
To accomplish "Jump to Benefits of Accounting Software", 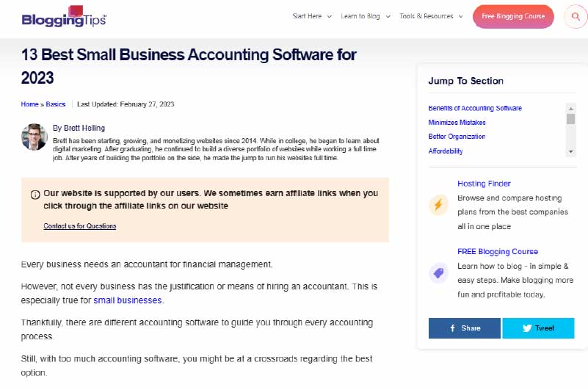I will coord(475,108).
